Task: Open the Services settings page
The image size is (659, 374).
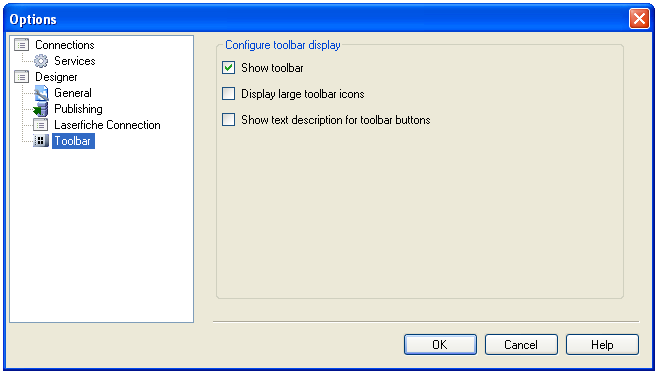Action: [75, 61]
